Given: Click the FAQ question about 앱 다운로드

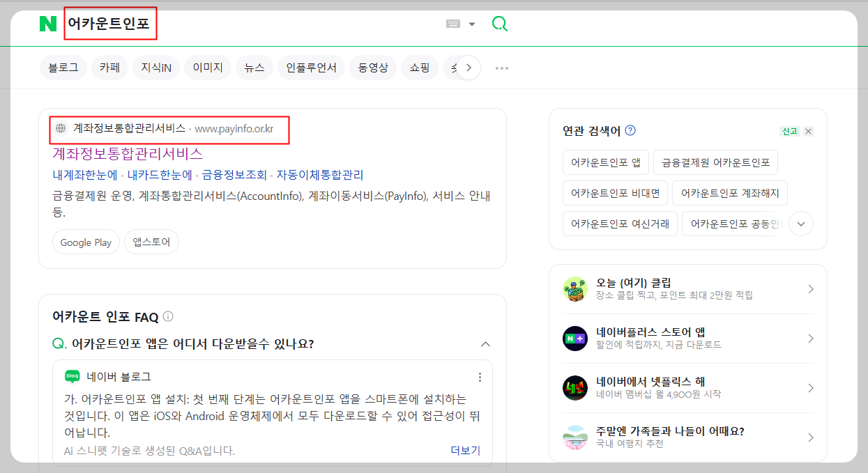Looking at the screenshot, I should (x=192, y=344).
